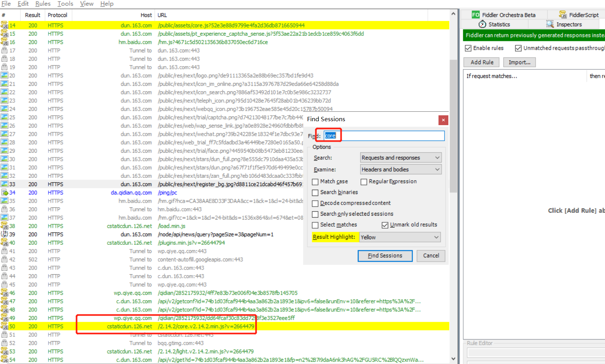Open the Result Highlight Yellow dropdown
The width and height of the screenshot is (605, 364).
point(400,237)
